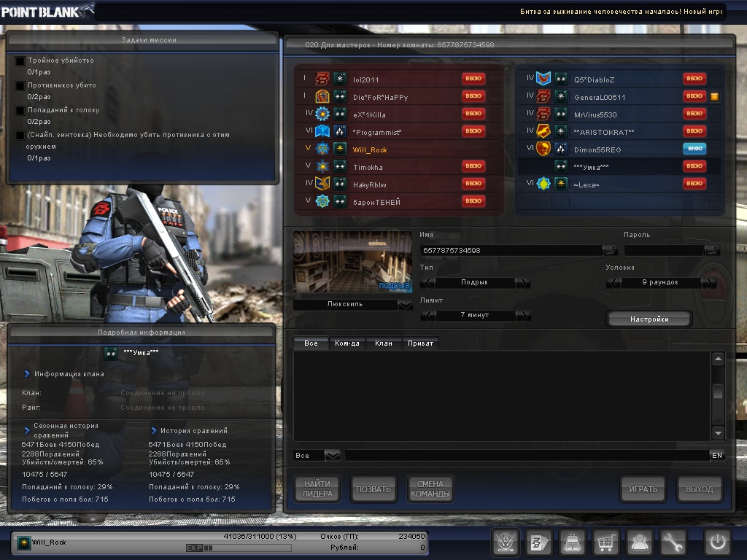Decrease the 7 минут time limit
This screenshot has height=560, width=747.
[427, 316]
